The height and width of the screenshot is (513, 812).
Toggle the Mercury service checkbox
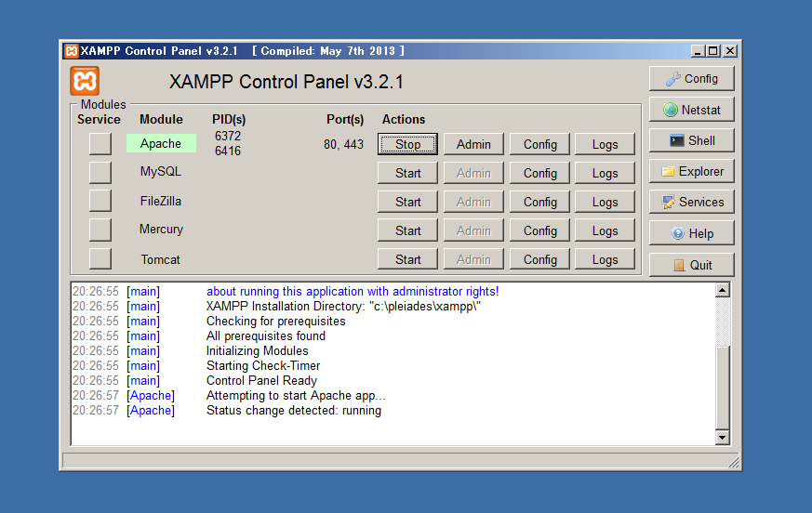coord(100,230)
